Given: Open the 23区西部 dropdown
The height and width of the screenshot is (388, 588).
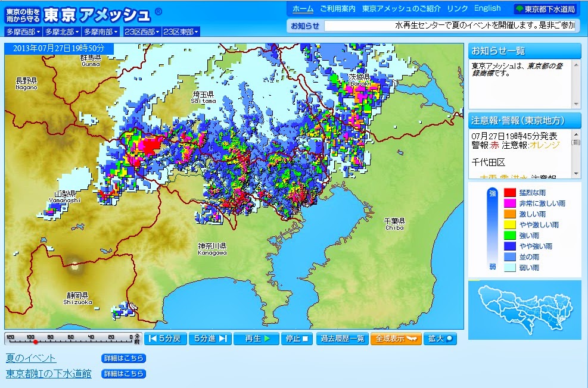Looking at the screenshot, I should pos(142,32).
